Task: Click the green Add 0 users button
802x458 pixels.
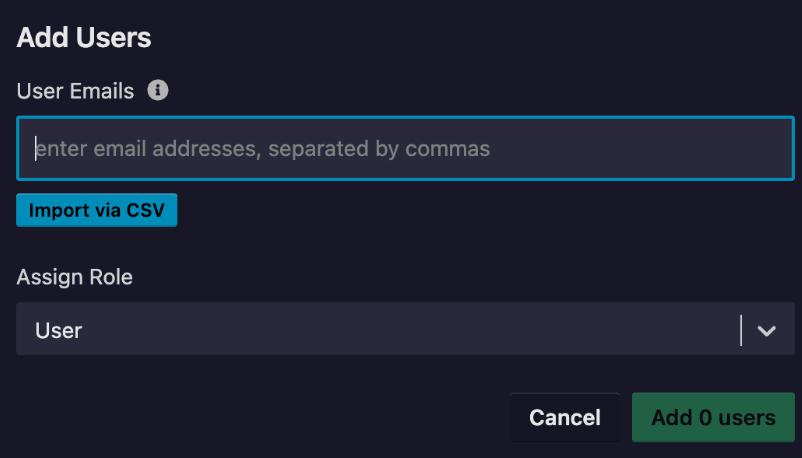Action: (x=713, y=417)
